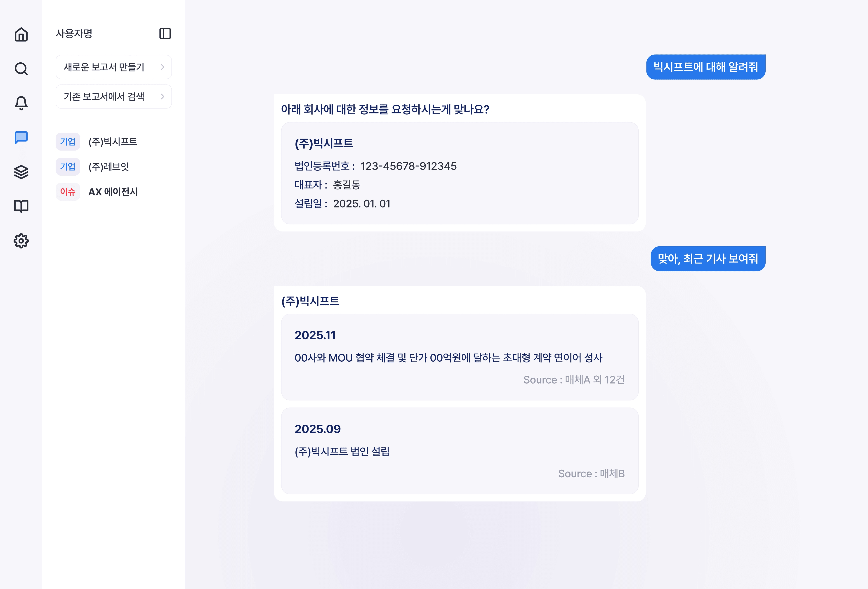
Task: Open the Search icon in left navigation
Action: 21,69
